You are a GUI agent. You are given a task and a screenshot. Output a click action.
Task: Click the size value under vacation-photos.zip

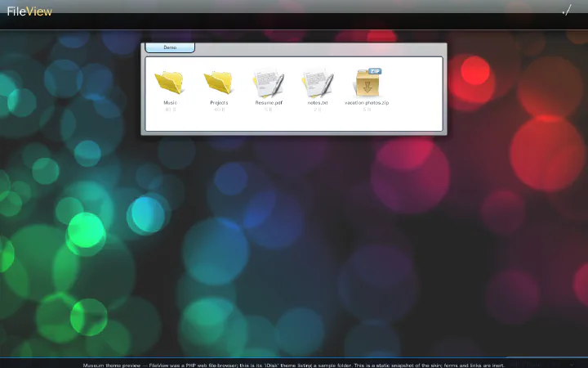367,110
